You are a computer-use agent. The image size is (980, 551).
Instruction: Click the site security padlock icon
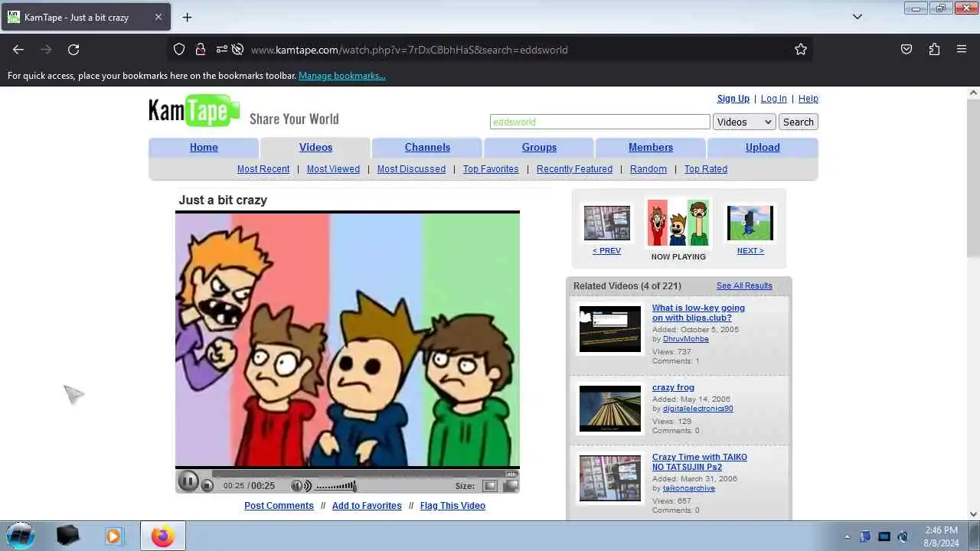[x=201, y=49]
